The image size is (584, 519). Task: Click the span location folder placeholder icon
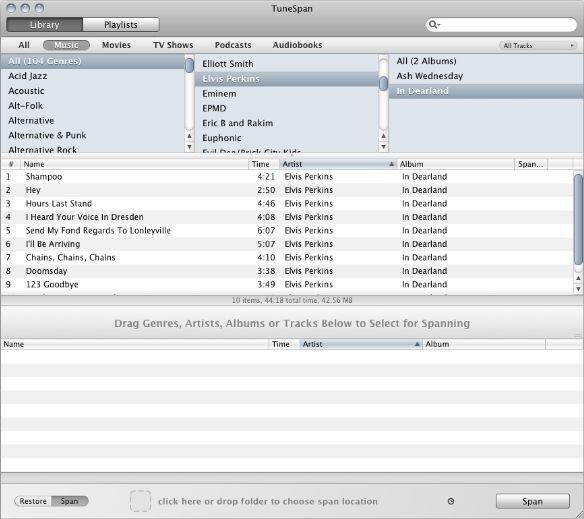(140, 501)
